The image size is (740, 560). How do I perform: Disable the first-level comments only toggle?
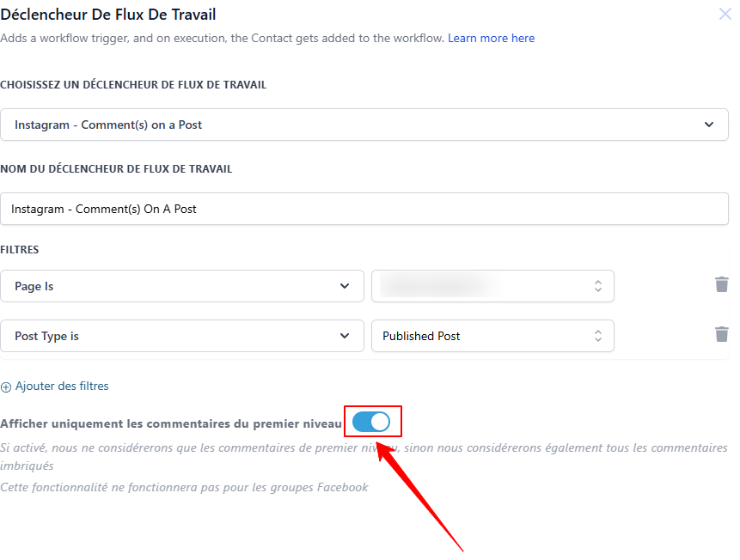click(371, 422)
